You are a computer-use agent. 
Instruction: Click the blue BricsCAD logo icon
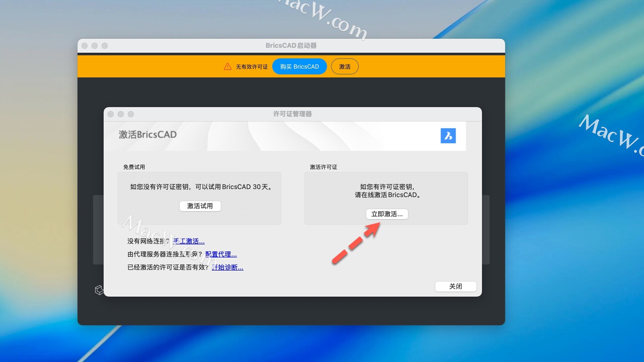click(448, 136)
